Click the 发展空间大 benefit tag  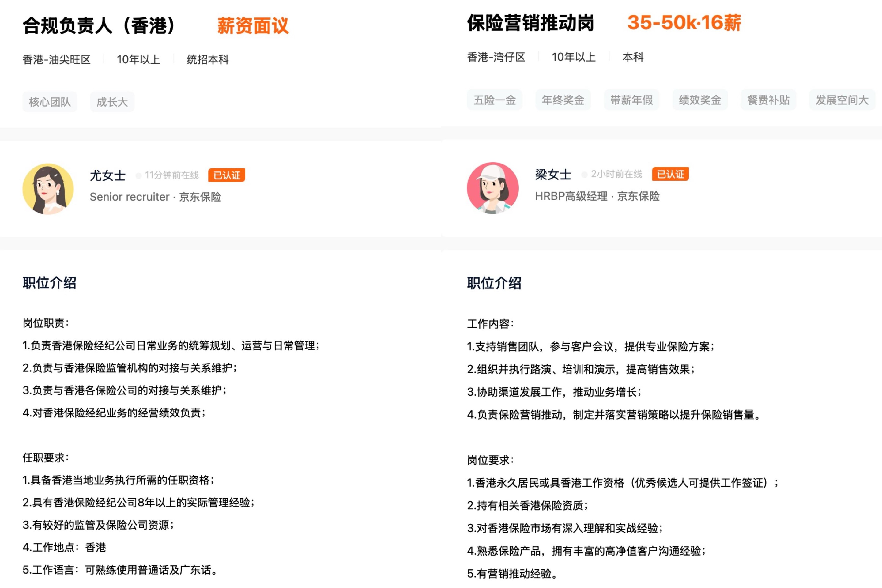click(842, 100)
